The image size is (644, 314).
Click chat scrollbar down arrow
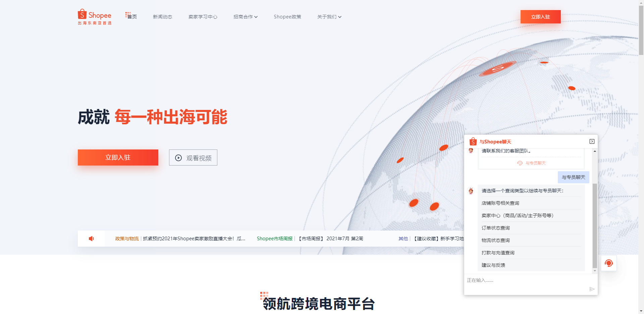595,271
